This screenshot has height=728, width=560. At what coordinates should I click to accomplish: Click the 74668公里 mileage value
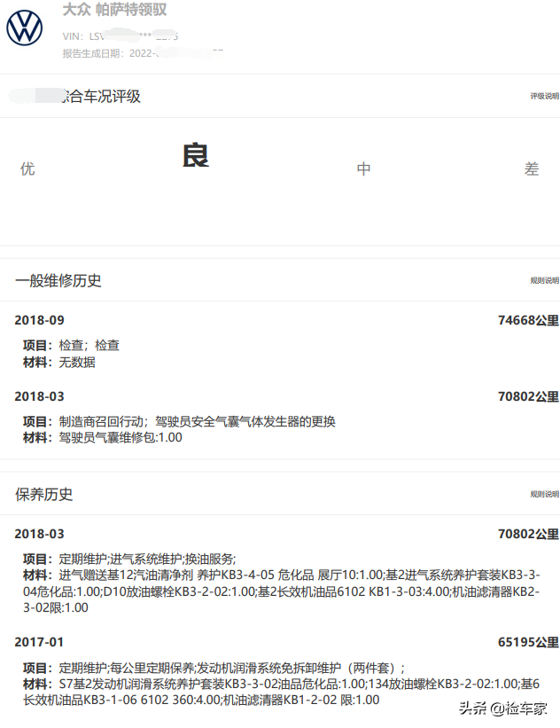pos(528,320)
